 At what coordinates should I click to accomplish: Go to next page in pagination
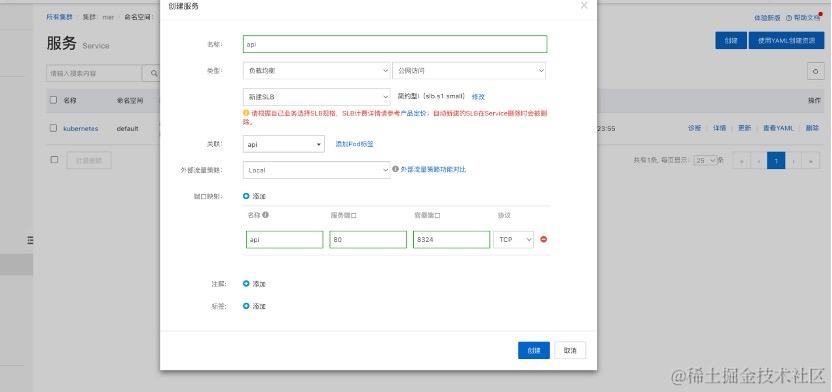(x=793, y=160)
